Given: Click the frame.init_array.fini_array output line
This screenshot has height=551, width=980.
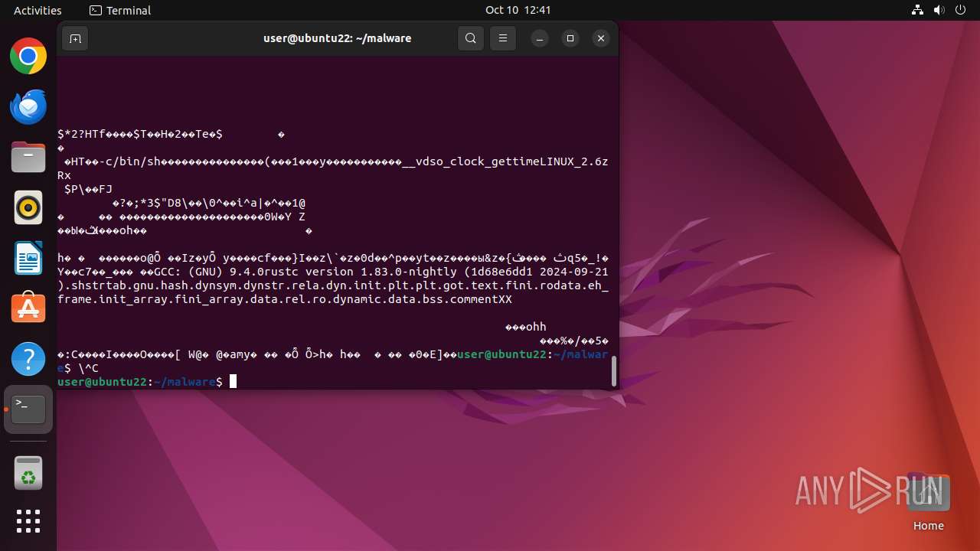Looking at the screenshot, I should (x=285, y=299).
